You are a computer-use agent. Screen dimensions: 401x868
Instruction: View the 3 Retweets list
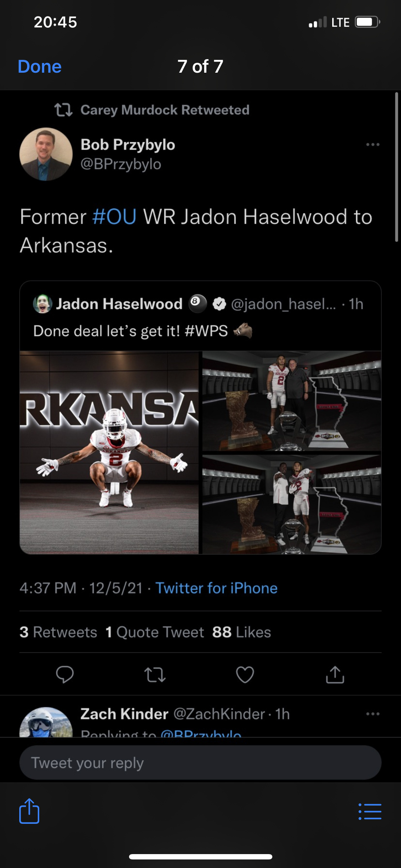58,632
